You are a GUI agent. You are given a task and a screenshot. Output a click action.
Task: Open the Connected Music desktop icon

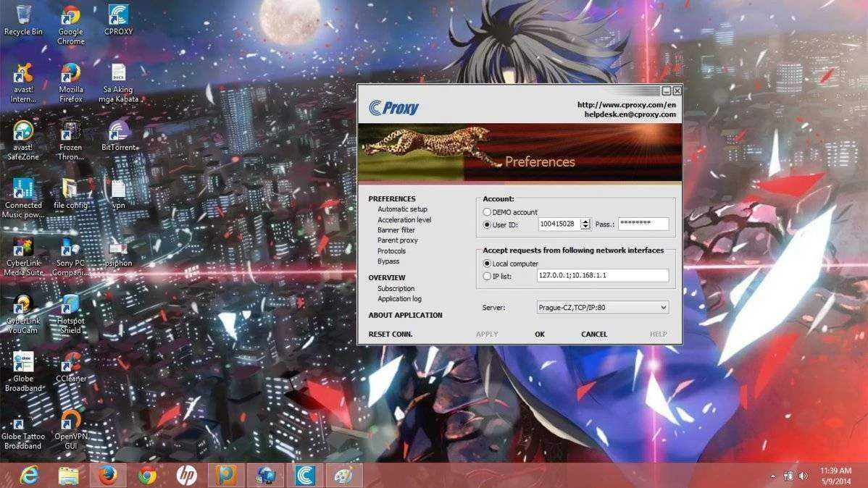tap(23, 198)
